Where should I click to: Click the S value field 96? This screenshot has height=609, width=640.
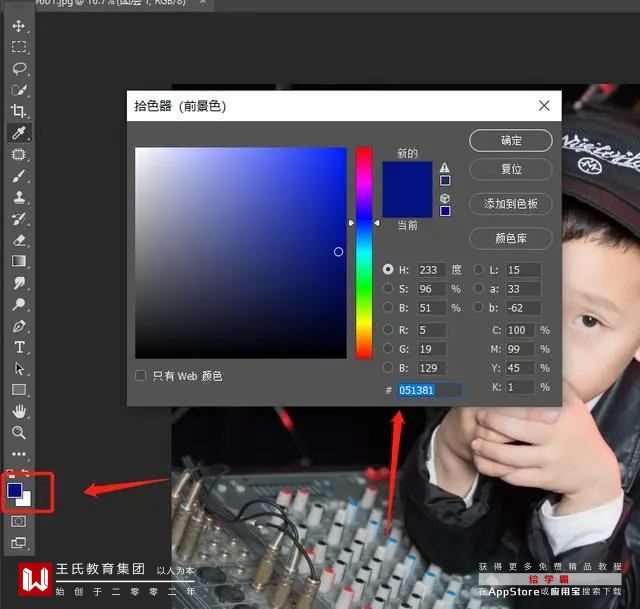(x=431, y=289)
